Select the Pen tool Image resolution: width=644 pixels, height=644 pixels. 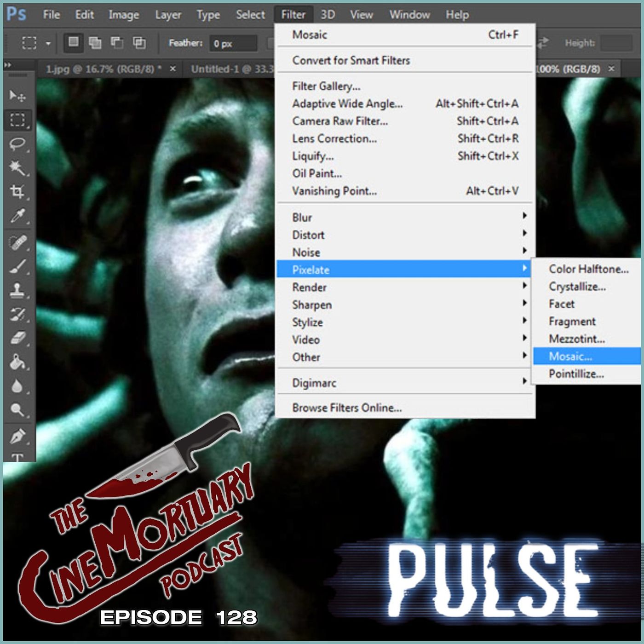coord(17,436)
